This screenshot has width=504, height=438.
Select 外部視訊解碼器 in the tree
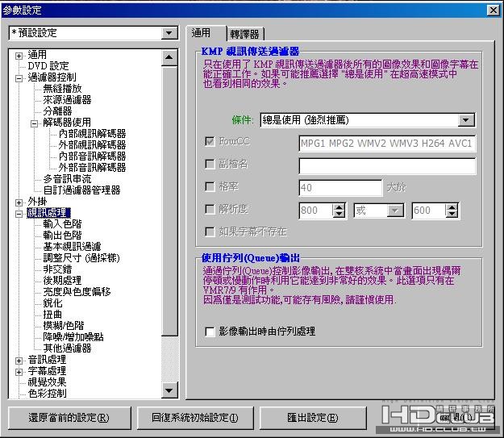92,144
